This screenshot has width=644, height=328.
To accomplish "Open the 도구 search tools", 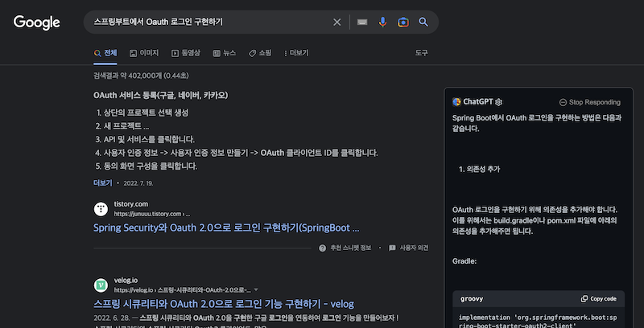I will pos(421,53).
